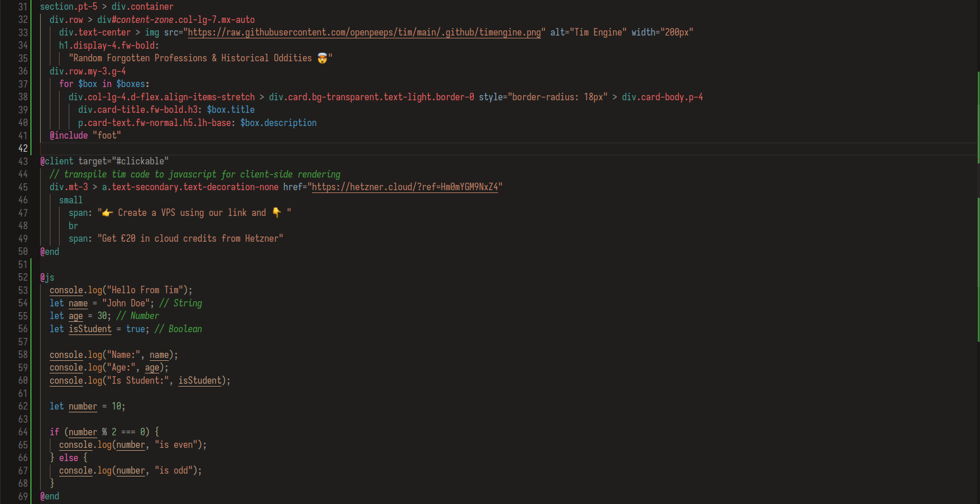This screenshot has width=980, height=504.
Task: Click console.log("Name:") line
Action: click(114, 355)
